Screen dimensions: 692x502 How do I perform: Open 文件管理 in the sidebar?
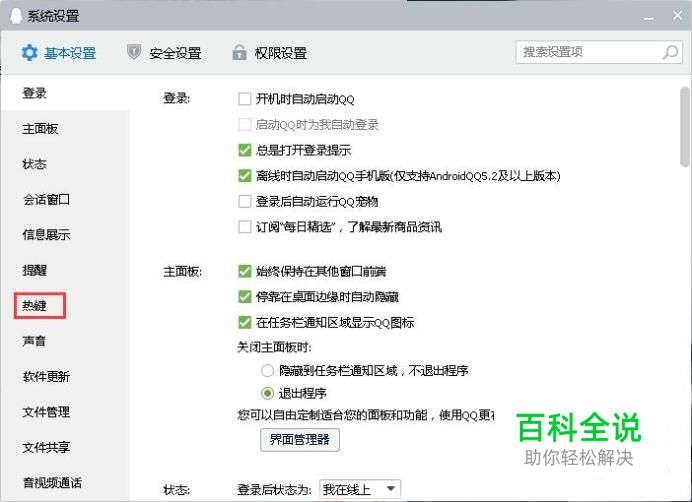pos(46,412)
